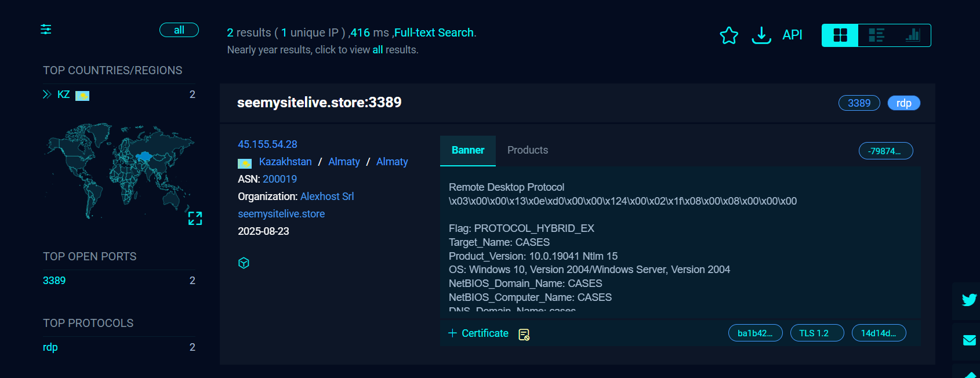Open the certificate details icon
Viewport: 980px width, 378px height.
click(x=524, y=335)
